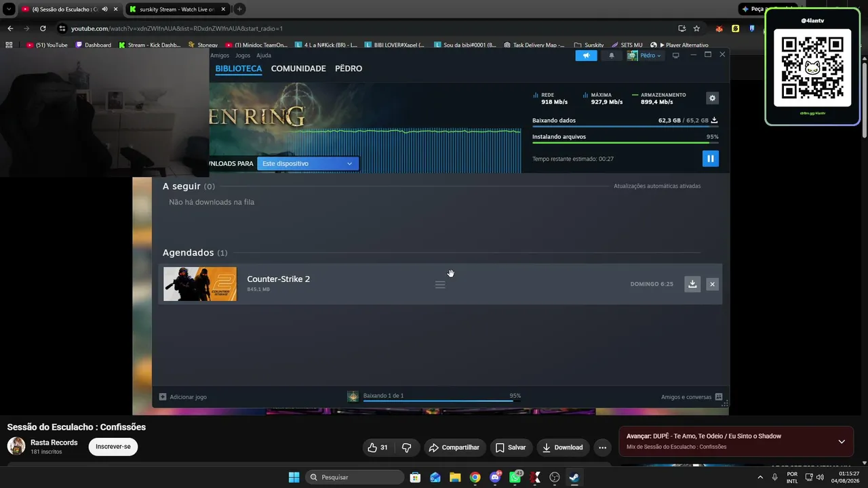The image size is (868, 488).
Task: Open WhatsApp from the taskbar
Action: 515,477
